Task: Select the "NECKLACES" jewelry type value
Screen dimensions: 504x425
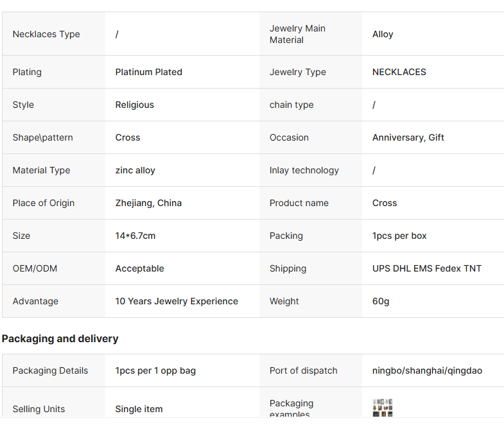Action: [399, 72]
